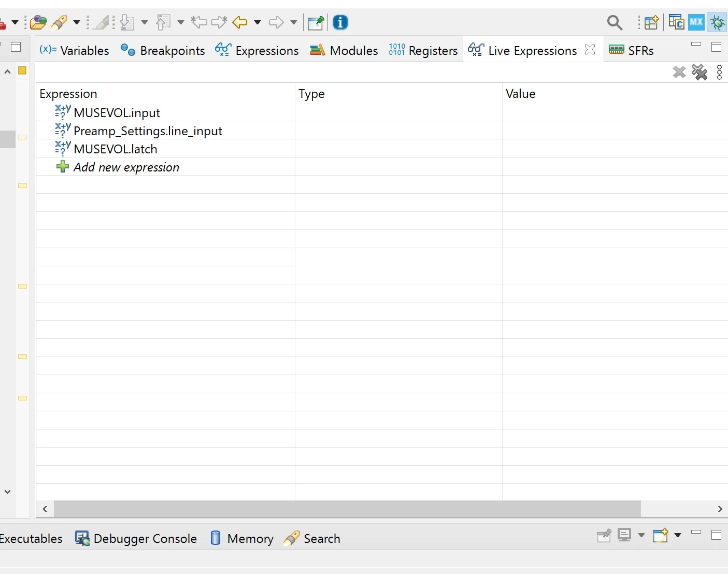Viewport: 728px width, 574px height.
Task: Click the Pin Console icon
Action: pos(604,535)
